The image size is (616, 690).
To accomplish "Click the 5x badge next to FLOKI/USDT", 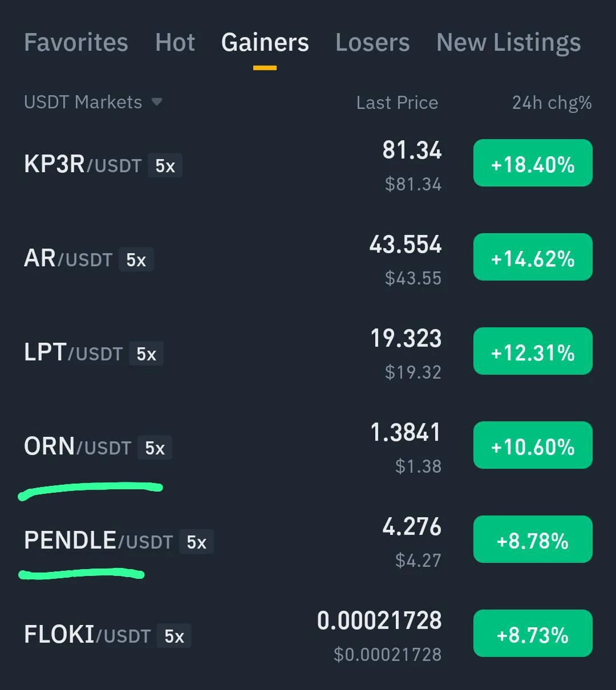I will pyautogui.click(x=174, y=636).
